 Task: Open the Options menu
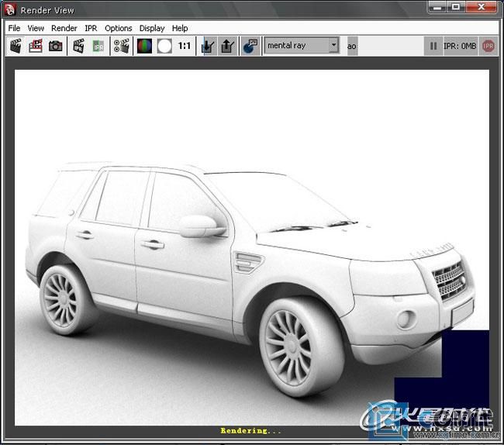coord(119,28)
